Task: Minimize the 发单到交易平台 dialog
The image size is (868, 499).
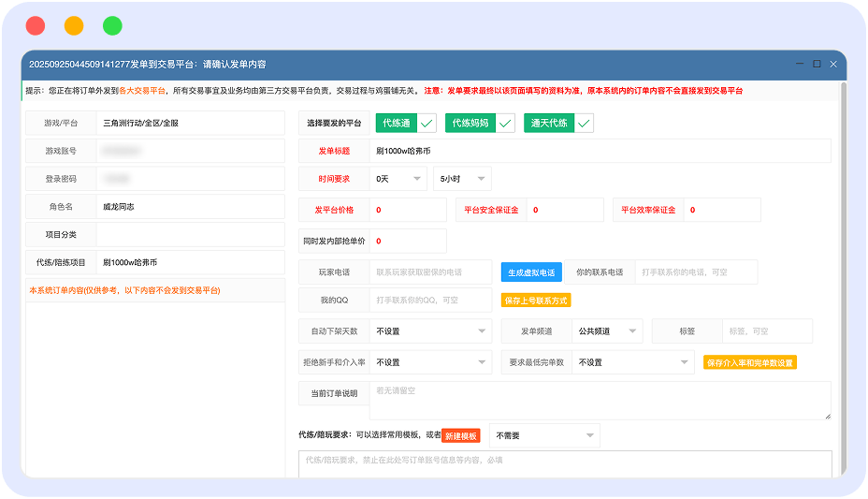Action: (800, 64)
